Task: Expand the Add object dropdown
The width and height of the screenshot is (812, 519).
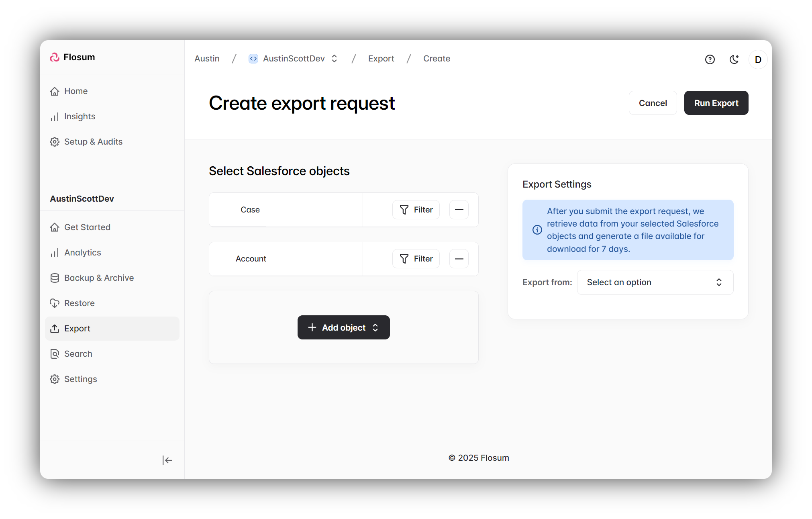Action: 343,327
